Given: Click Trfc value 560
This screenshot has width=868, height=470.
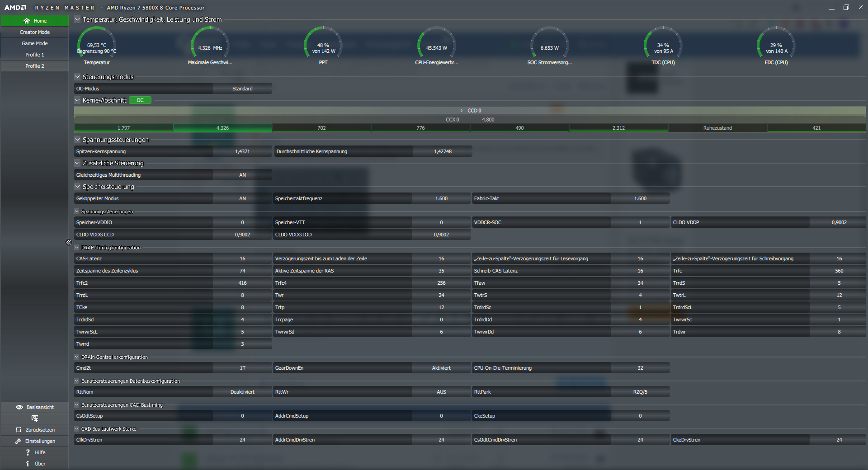Looking at the screenshot, I should pos(839,271).
